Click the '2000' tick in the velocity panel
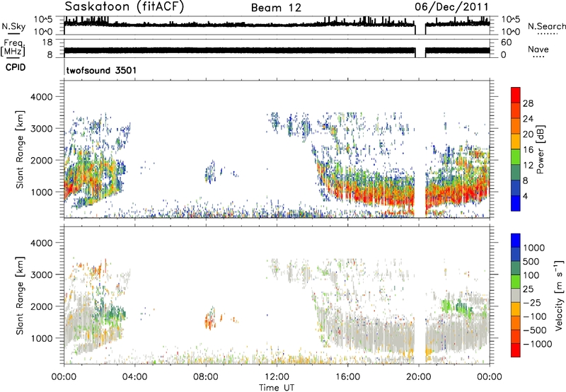566x392 pixels. click(42, 306)
